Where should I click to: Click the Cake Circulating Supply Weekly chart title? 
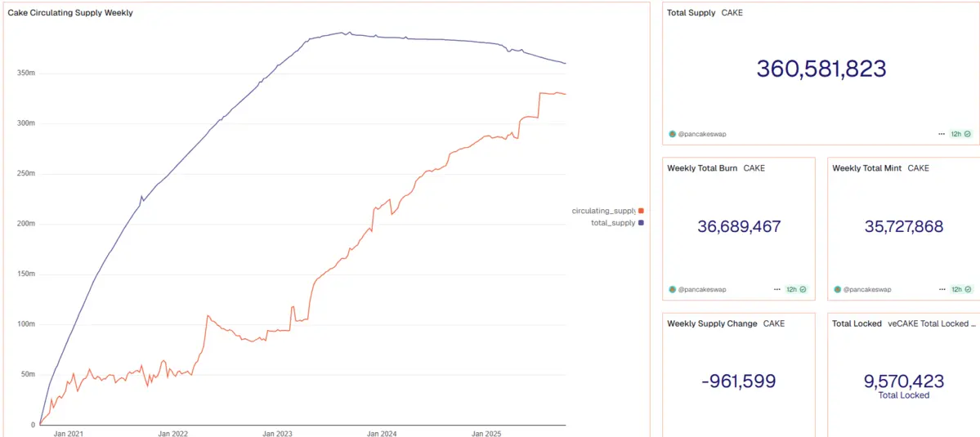tap(70, 13)
